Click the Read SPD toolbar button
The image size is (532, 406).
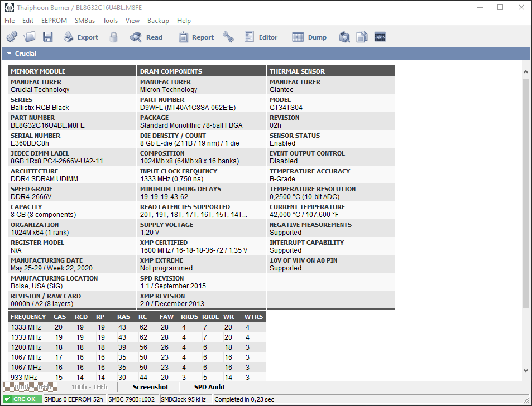point(146,37)
